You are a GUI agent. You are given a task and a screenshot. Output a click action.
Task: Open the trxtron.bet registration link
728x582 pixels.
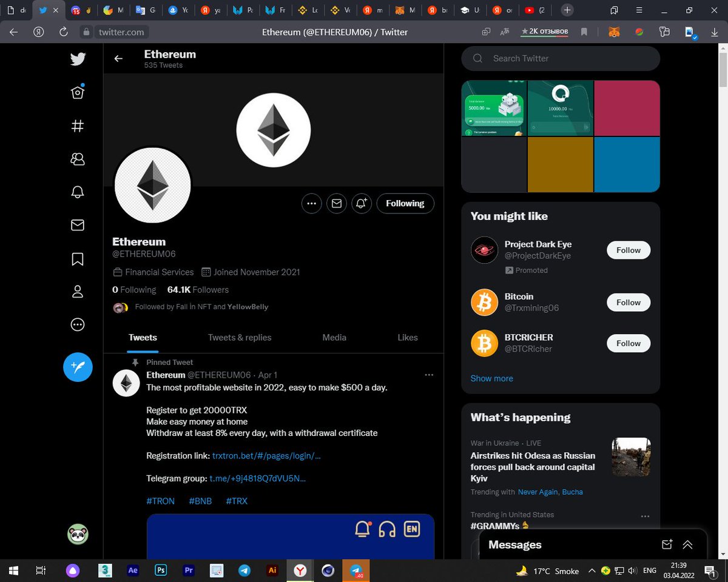tap(266, 455)
